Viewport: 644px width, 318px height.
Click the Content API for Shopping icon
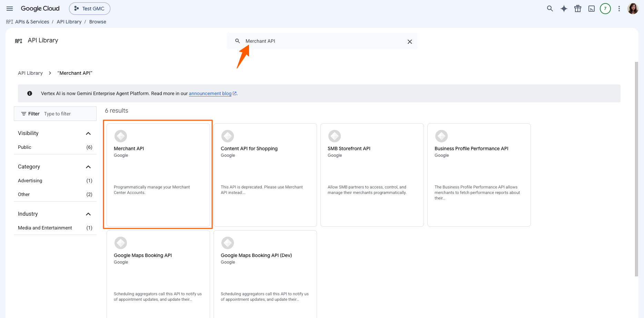[x=228, y=136]
